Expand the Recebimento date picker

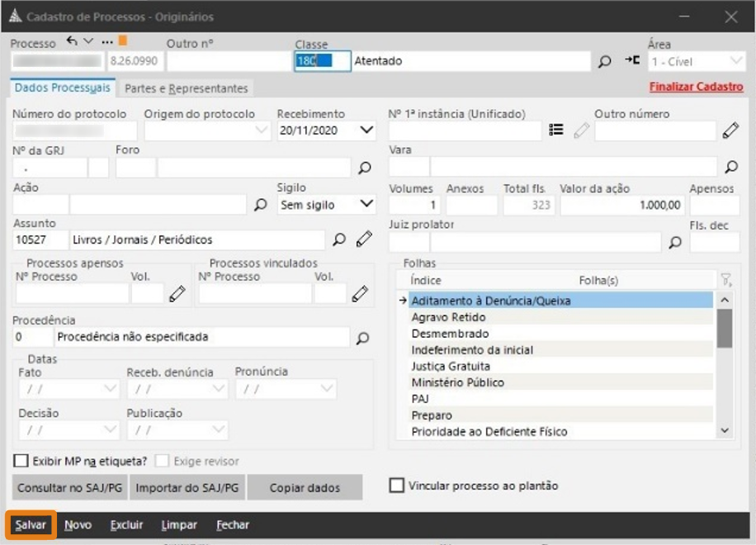(366, 130)
